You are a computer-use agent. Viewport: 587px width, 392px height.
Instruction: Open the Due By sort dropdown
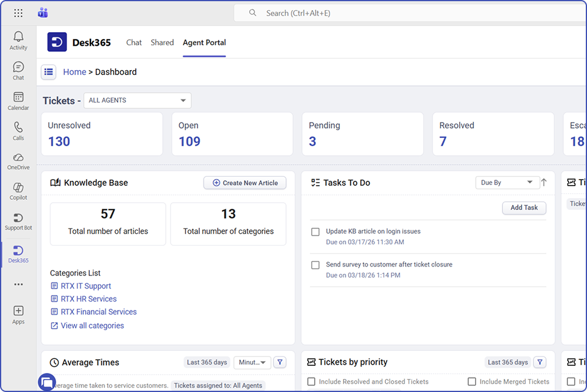click(x=507, y=183)
